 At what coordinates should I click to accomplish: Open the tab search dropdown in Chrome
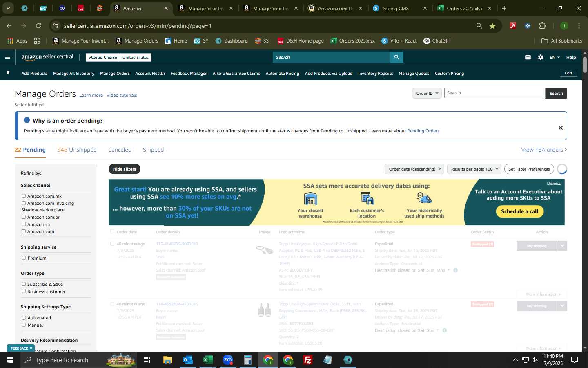[8, 8]
